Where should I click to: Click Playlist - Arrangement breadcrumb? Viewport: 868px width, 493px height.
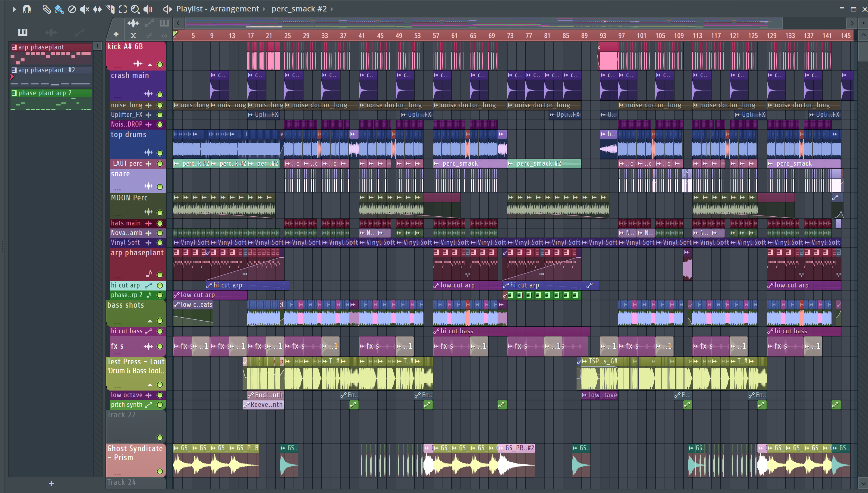click(217, 9)
